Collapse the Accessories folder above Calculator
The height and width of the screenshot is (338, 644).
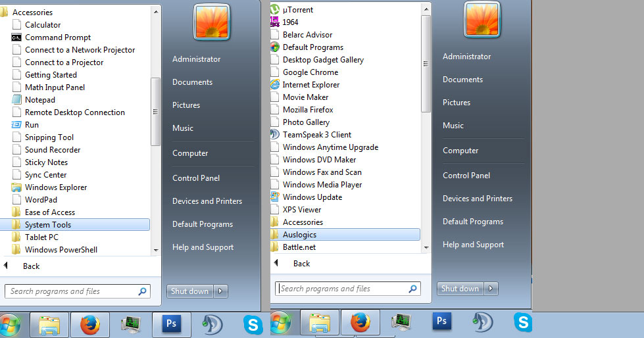click(27, 12)
